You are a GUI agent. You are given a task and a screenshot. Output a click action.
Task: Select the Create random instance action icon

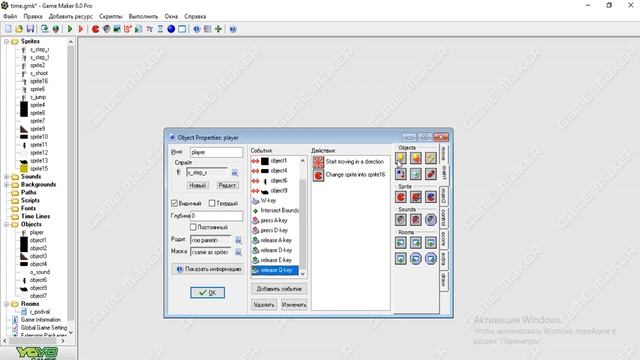coord(431,158)
